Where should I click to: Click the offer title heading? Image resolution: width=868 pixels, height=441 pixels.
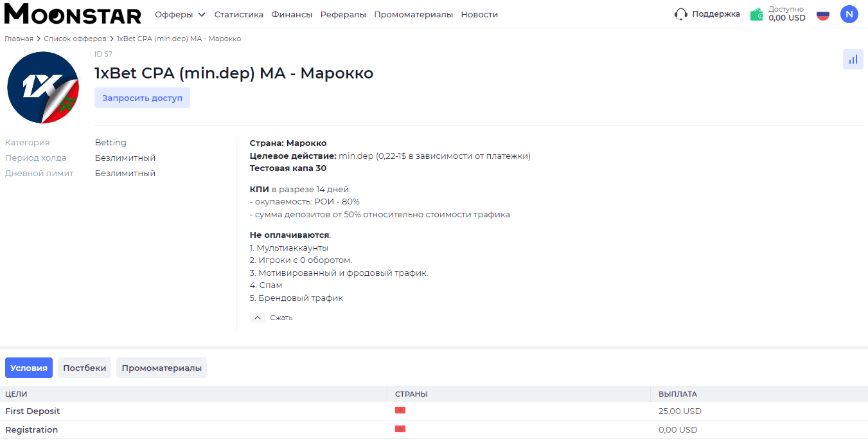[234, 73]
